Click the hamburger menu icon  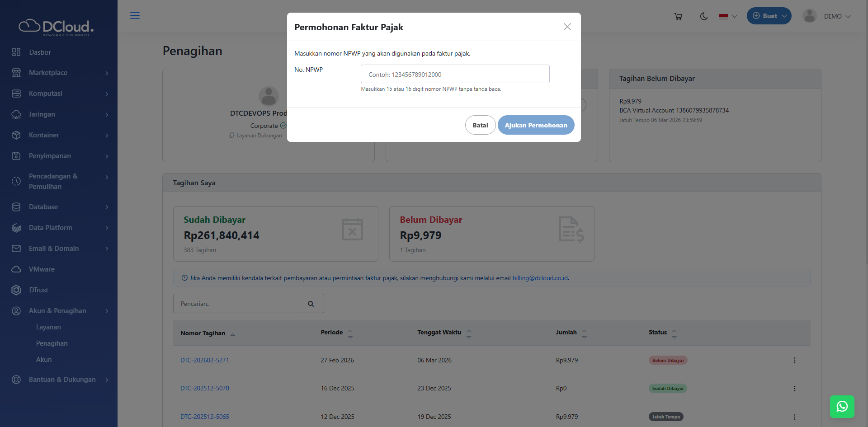pyautogui.click(x=135, y=15)
